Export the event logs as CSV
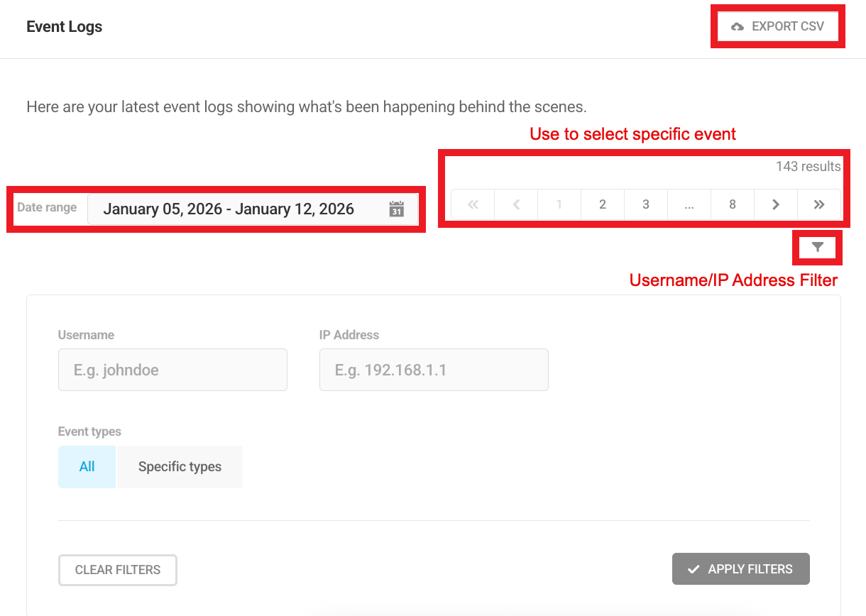 pos(777,26)
